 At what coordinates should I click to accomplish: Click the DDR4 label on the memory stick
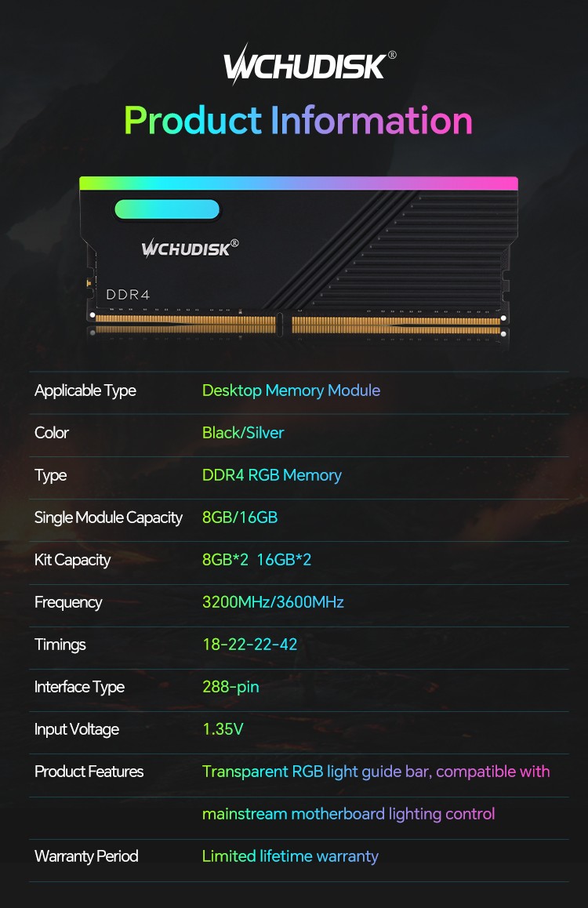pyautogui.click(x=128, y=295)
